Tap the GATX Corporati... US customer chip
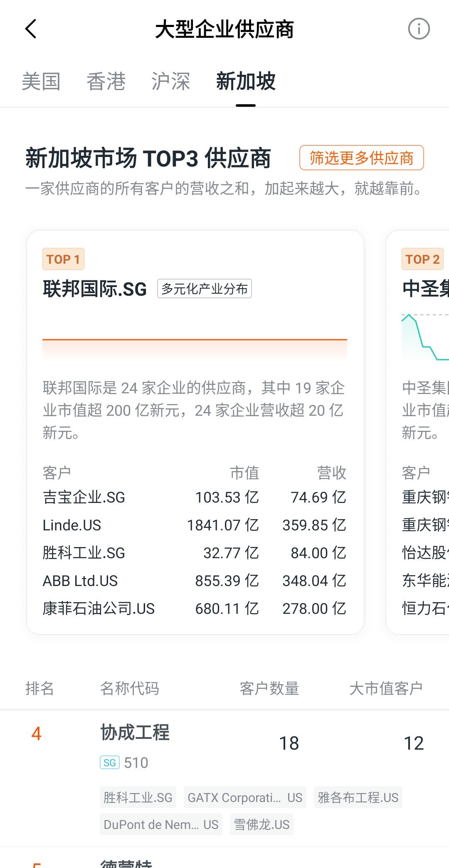Viewport: 449px width, 868px height. tap(245, 797)
